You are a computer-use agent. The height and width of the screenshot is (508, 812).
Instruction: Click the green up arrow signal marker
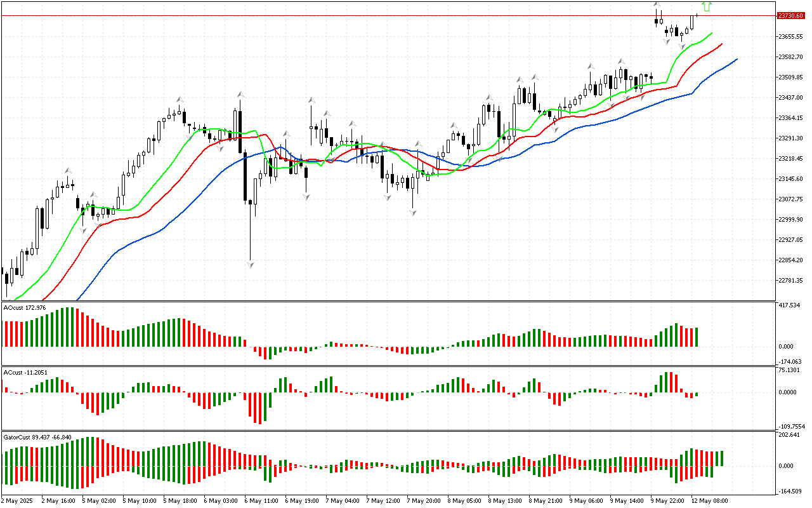[x=707, y=6]
